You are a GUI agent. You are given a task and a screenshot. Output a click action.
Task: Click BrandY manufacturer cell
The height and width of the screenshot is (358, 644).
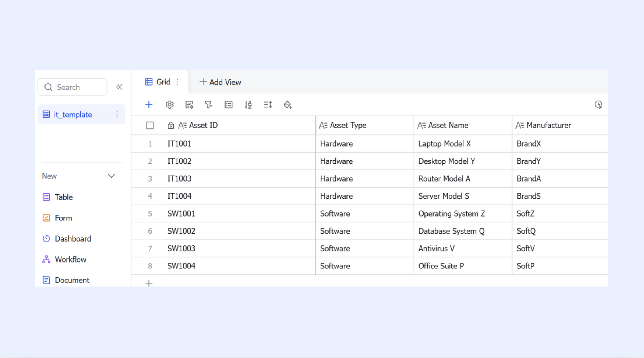pos(560,161)
